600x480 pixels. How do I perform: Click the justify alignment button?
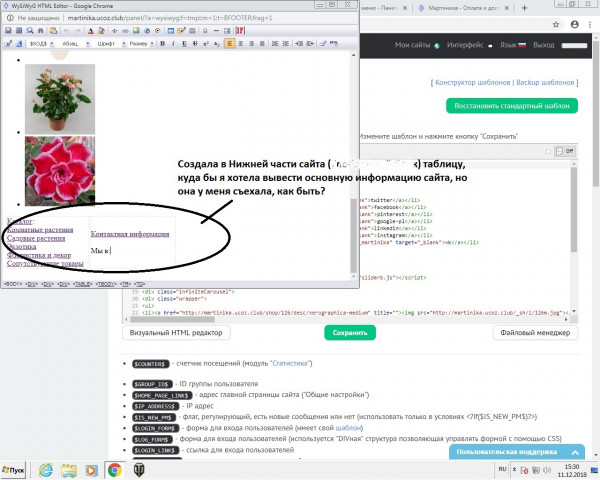tap(262, 44)
